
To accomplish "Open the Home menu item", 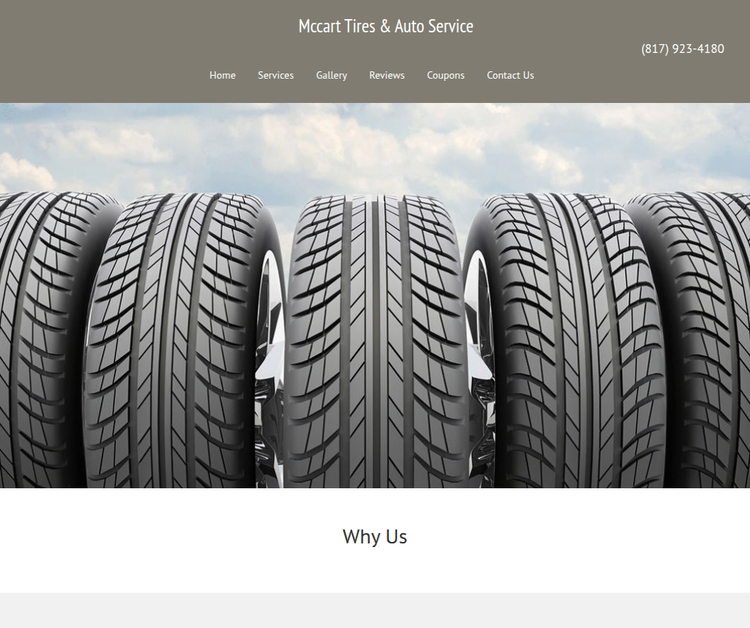I will pos(222,76).
